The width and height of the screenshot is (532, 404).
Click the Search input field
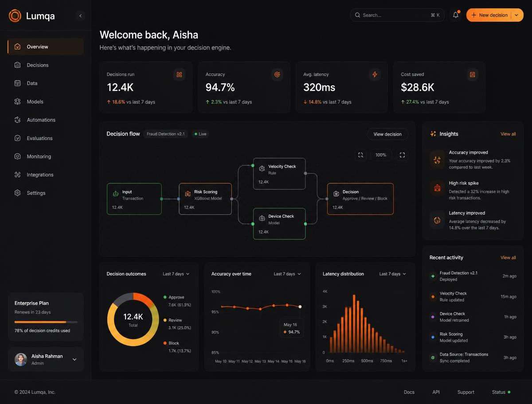(397, 15)
